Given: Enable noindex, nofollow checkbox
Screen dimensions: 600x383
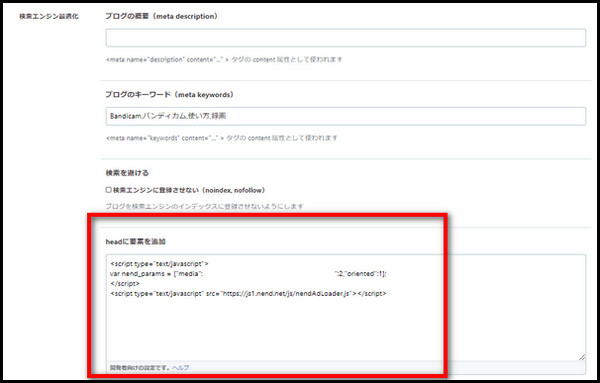Looking at the screenshot, I should pyautogui.click(x=109, y=190).
